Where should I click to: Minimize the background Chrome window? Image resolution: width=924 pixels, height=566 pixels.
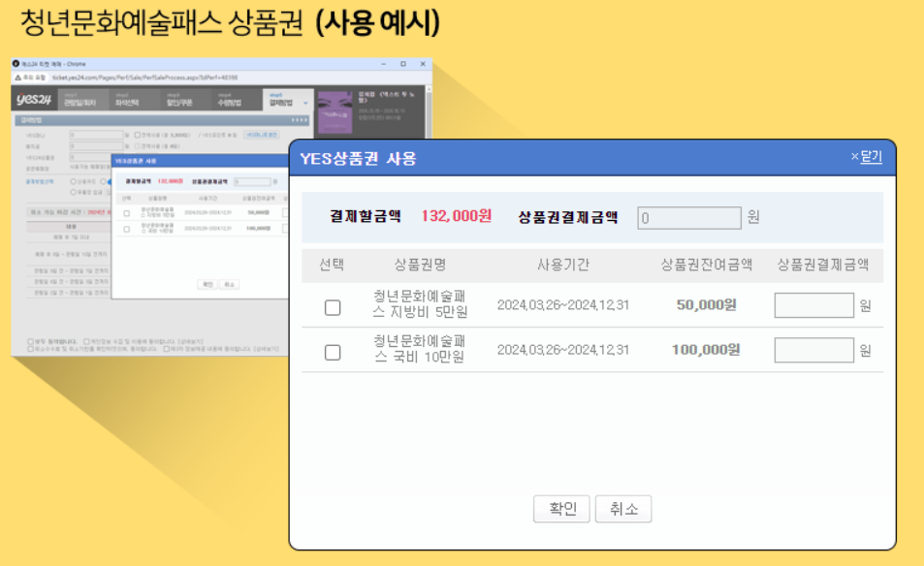(384, 64)
